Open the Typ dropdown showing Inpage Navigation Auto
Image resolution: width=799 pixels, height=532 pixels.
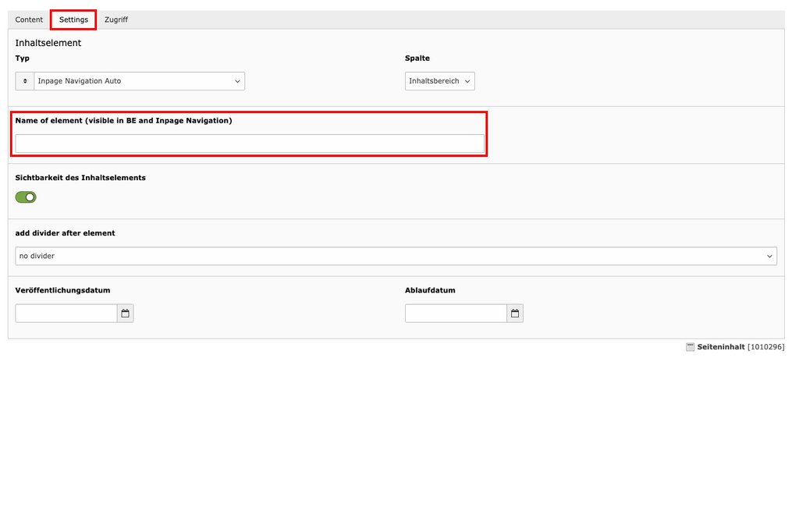pos(139,81)
